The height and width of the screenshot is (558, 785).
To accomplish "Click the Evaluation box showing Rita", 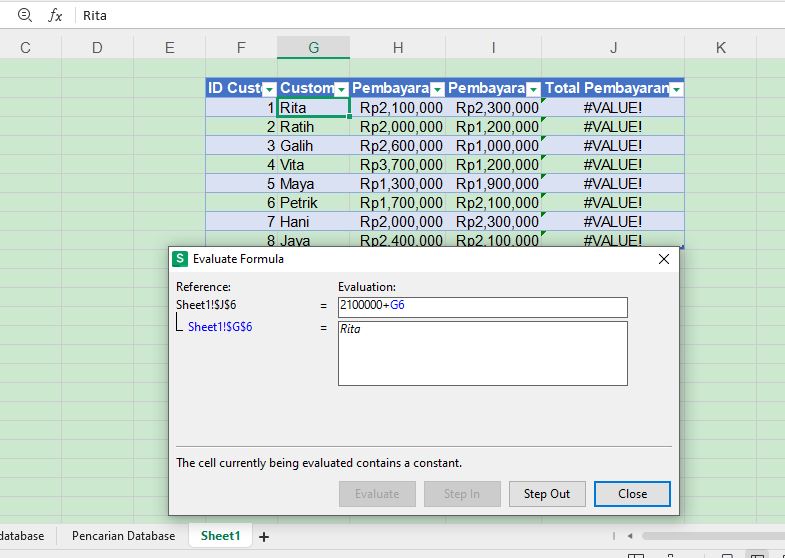I will (x=483, y=353).
